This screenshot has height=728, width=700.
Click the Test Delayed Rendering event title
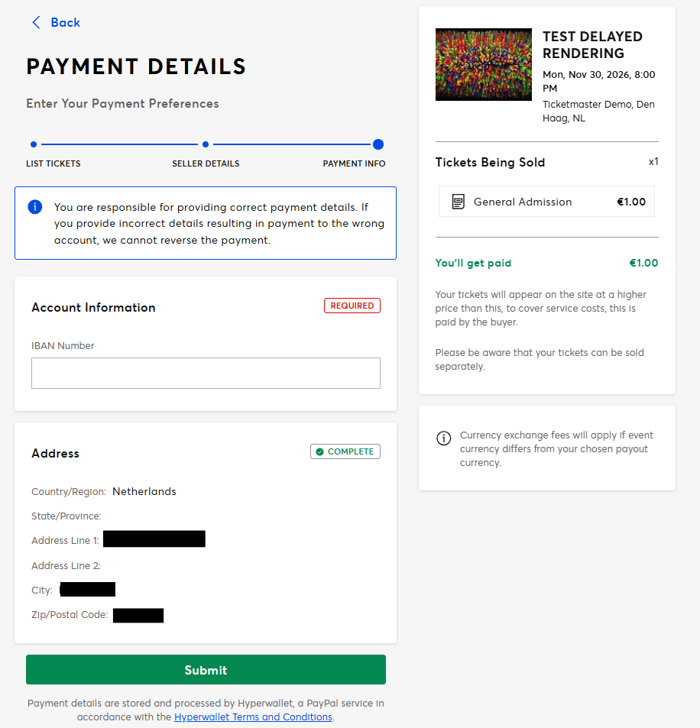point(592,45)
